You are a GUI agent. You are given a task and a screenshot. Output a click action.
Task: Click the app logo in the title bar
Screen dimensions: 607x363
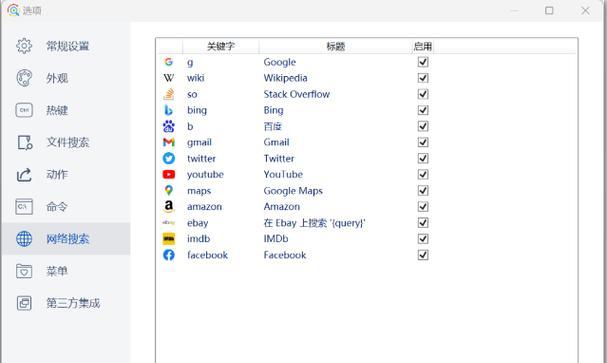(13, 10)
